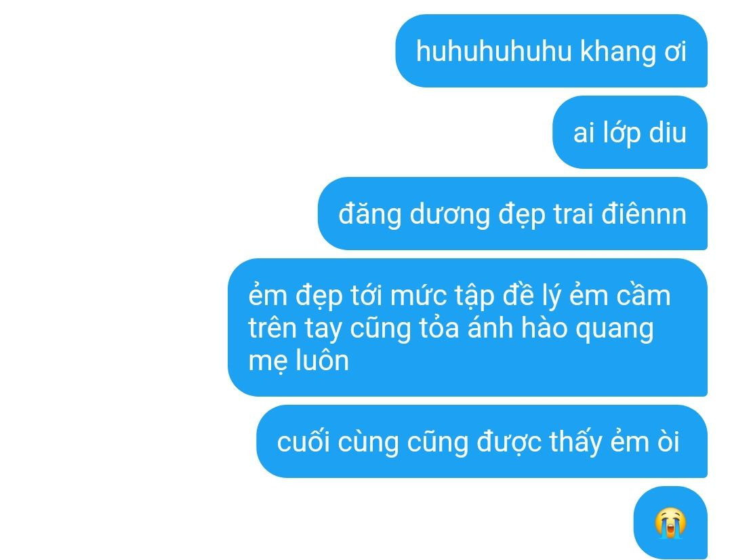
Task: Select the "đăng dương đẹp trai điênnn" message
Action: pos(512,214)
